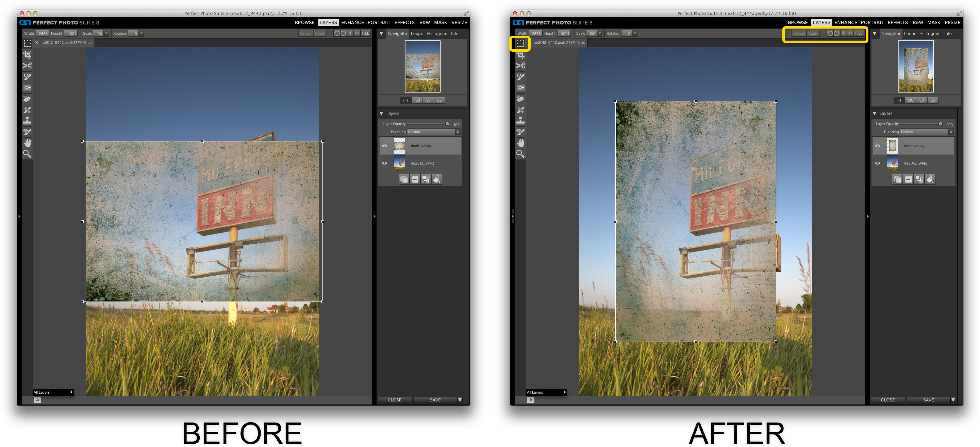Click the paint bucket fill icon in AFTER window
The height and width of the screenshot is (447, 980).
click(930, 179)
